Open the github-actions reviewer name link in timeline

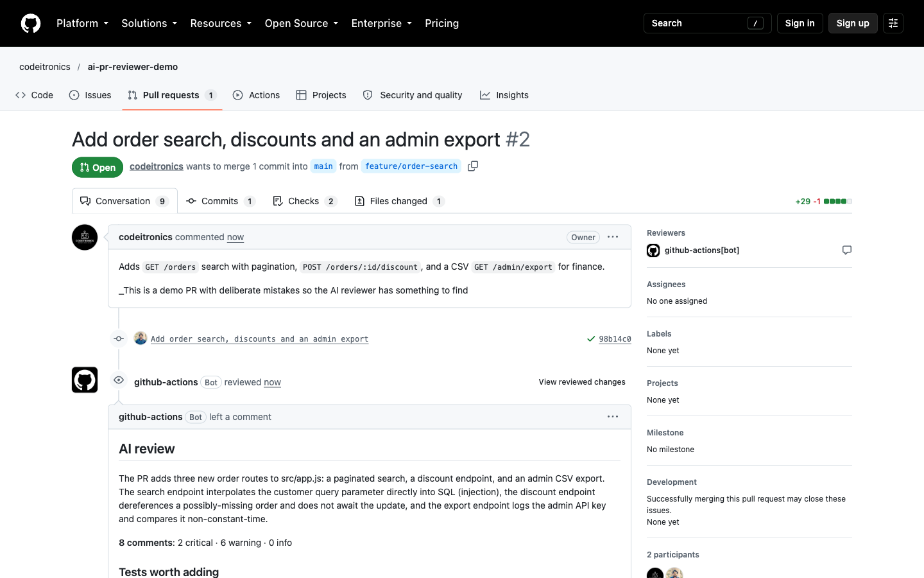tap(166, 382)
